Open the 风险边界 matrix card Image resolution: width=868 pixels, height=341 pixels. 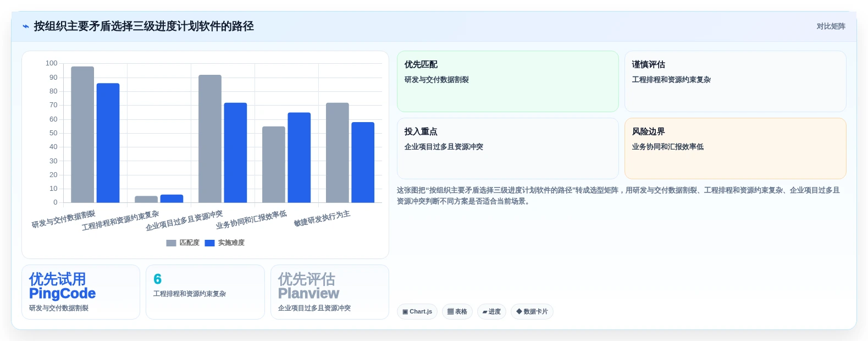(736, 148)
